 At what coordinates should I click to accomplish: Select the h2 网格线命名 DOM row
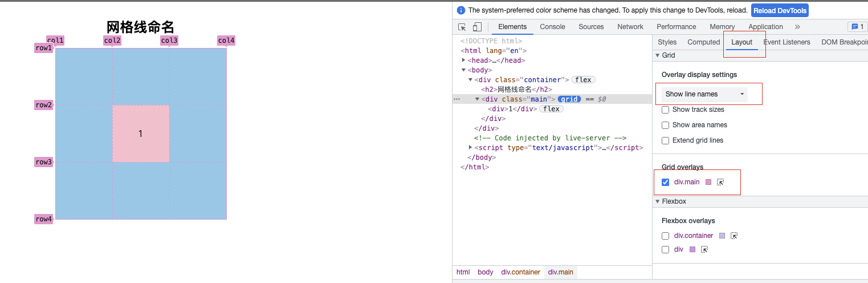click(552, 89)
